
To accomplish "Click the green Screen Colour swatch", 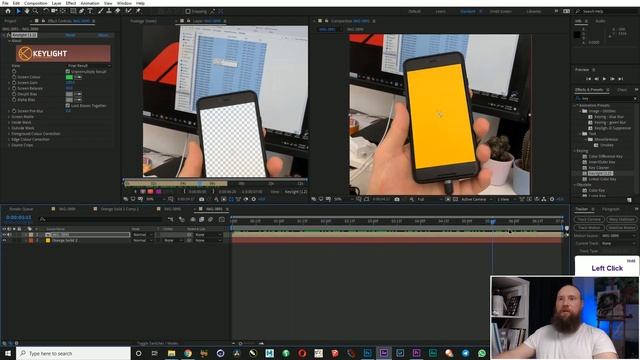I will [x=69, y=77].
